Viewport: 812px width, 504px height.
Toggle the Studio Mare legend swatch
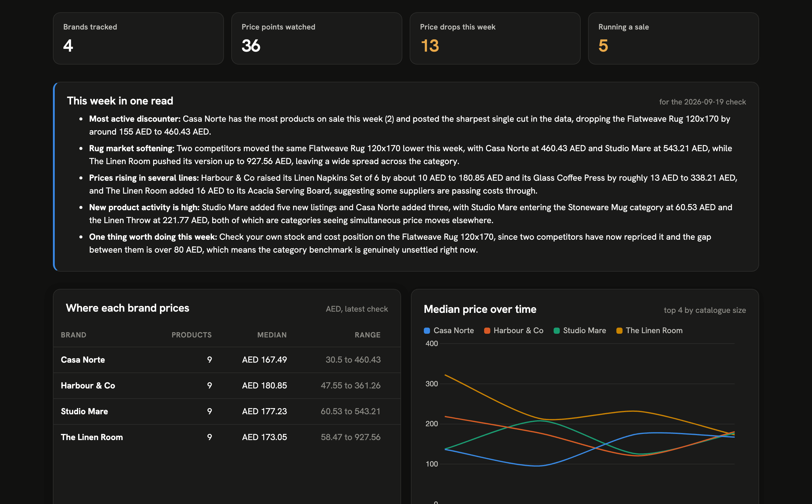click(556, 331)
